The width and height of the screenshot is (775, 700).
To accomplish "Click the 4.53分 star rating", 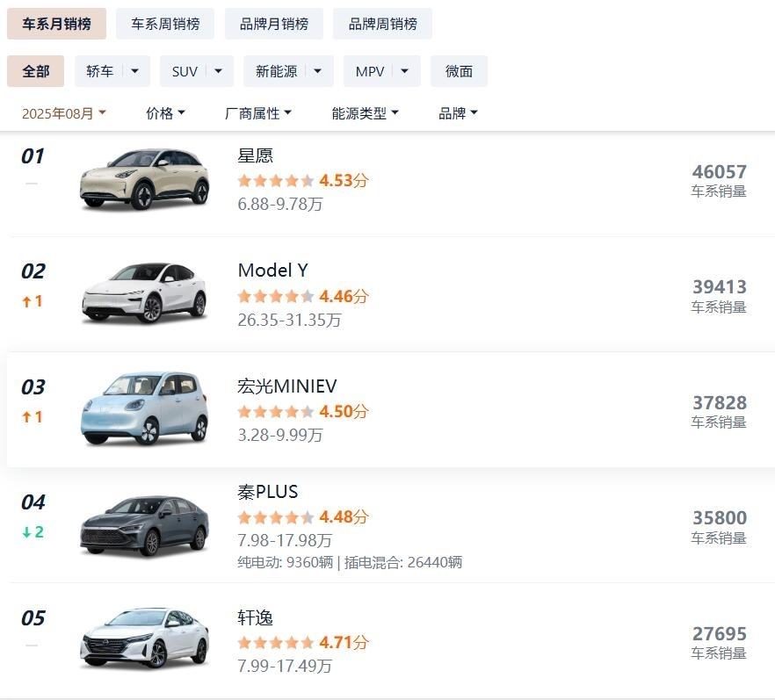I will [303, 180].
